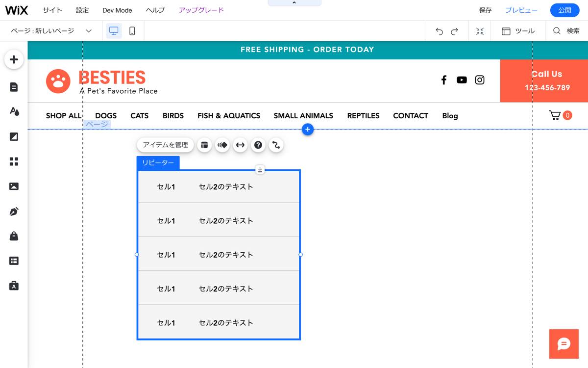Click the layout settings icon above the repeater
Viewport: 588px width, 368px height.
tap(204, 145)
